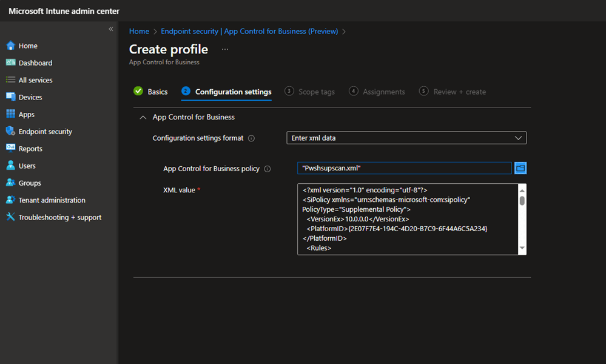Switch to the Scope tags step
The width and height of the screenshot is (606, 364).
click(309, 92)
